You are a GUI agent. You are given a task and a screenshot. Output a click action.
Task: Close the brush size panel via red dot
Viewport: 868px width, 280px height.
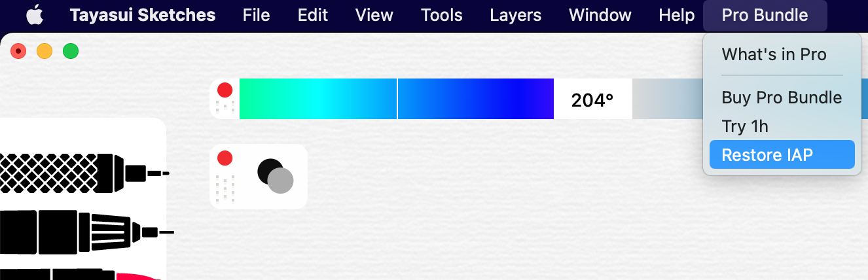(225, 158)
